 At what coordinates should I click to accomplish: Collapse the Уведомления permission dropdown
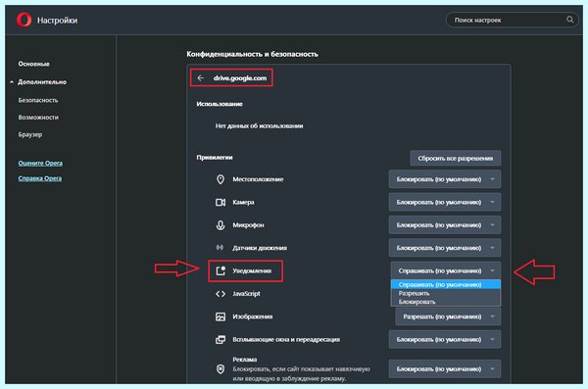pos(446,270)
